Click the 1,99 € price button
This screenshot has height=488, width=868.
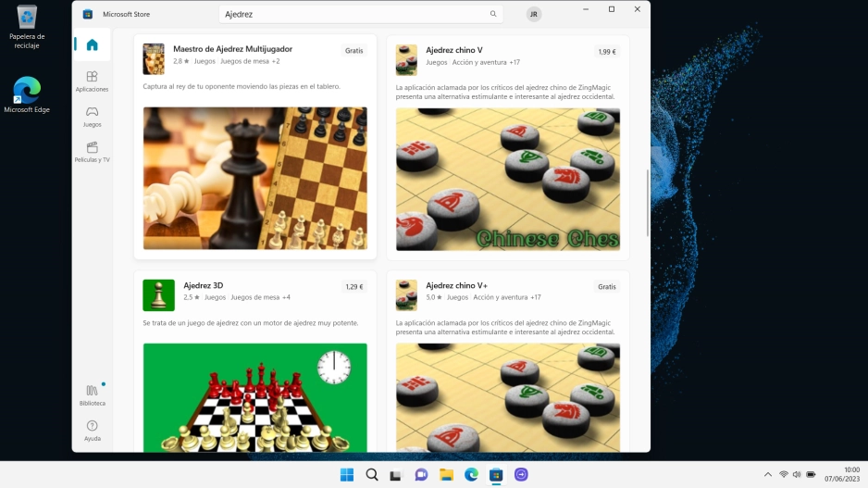pyautogui.click(x=607, y=52)
